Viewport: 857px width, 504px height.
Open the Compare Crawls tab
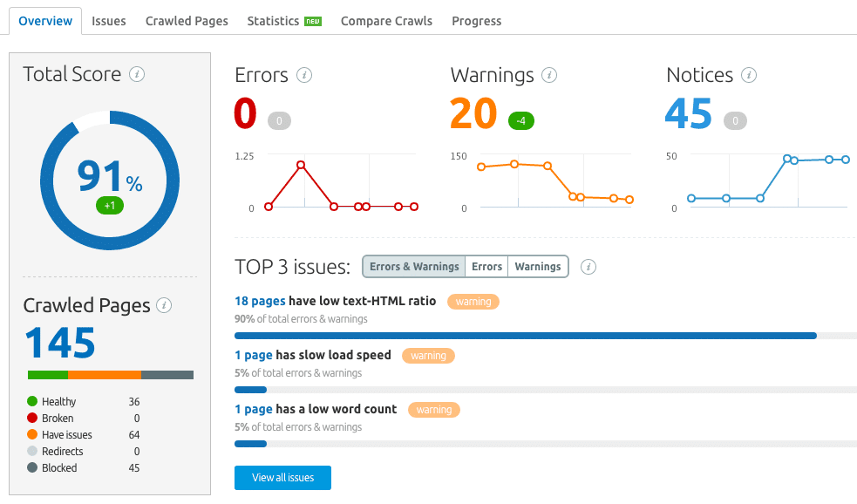click(386, 21)
